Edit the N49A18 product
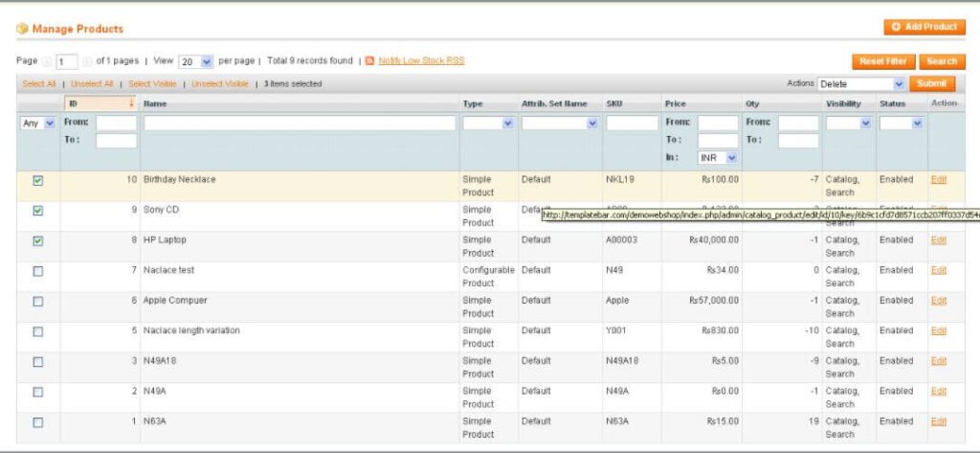Screen dimensions: 980x453 click(x=938, y=361)
